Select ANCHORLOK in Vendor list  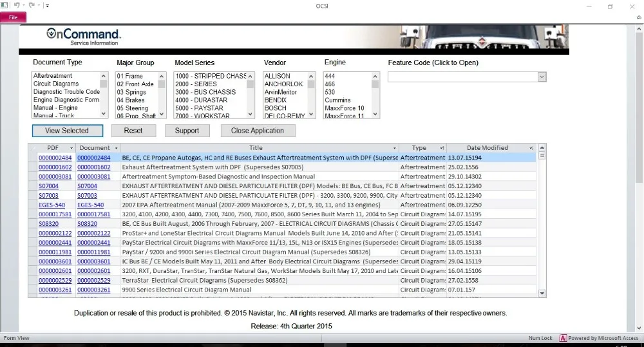click(284, 84)
